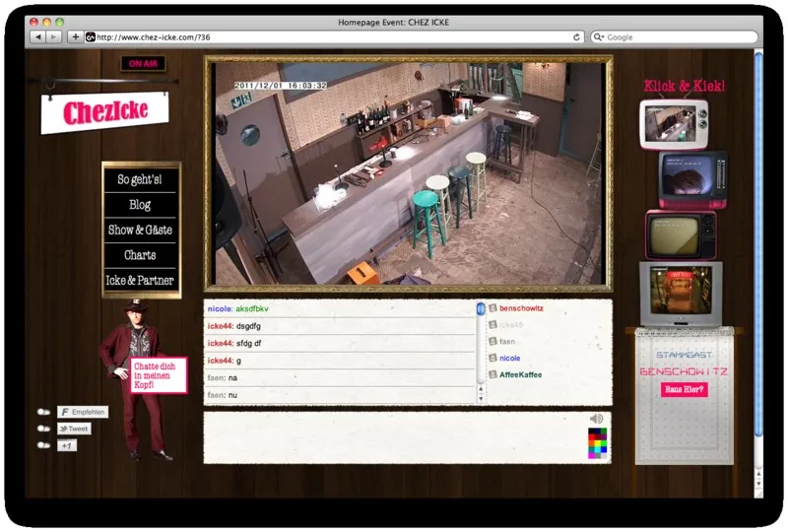Click the Google +1 button
Screen dimensions: 788x532
tap(67, 445)
